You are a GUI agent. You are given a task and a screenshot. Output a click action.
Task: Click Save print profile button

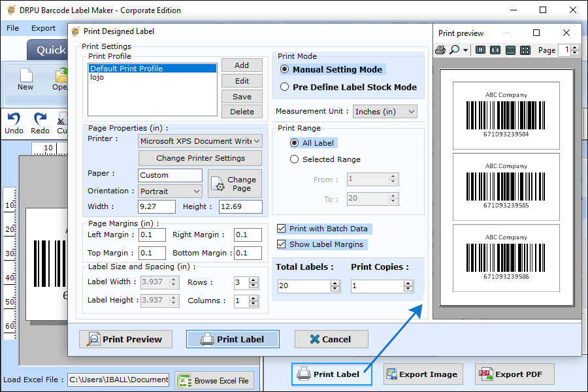point(242,97)
